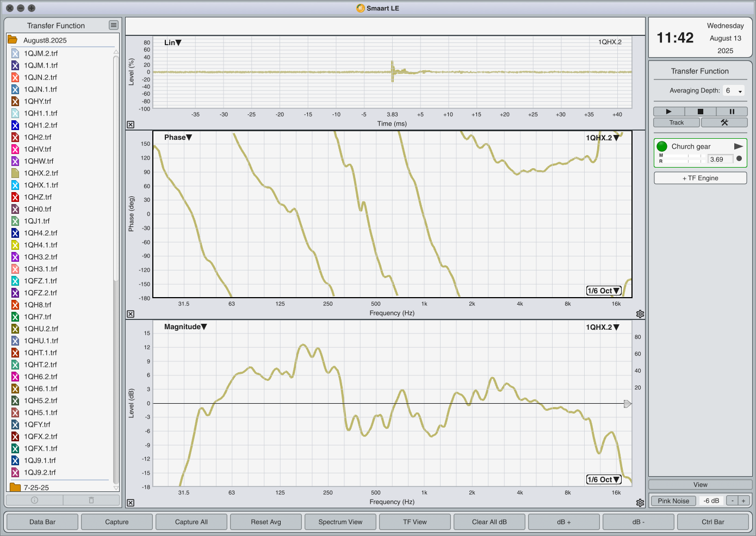Toggle visibility icon of 1QH4.1.trf
Viewport: 756px width, 536px height.
pyautogui.click(x=15, y=245)
